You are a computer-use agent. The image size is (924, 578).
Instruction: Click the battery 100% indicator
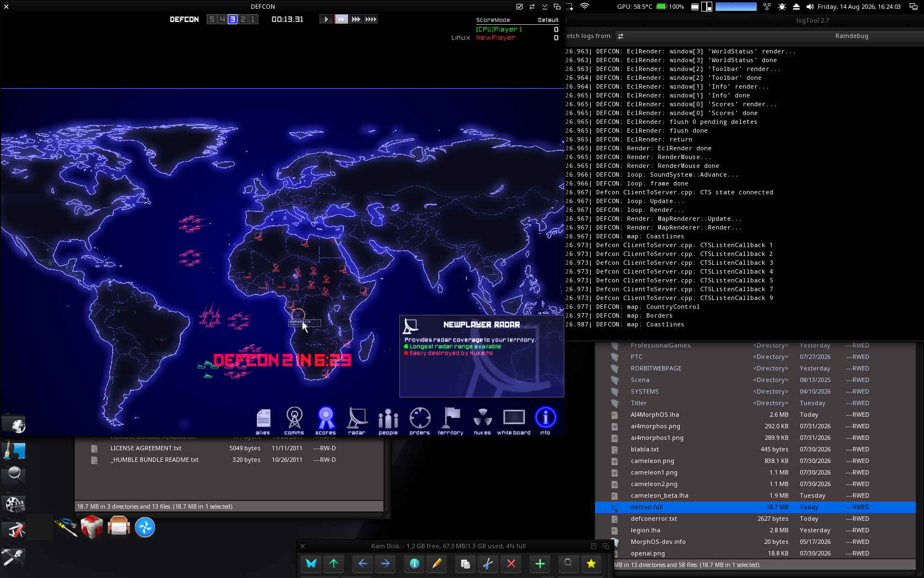coord(670,7)
